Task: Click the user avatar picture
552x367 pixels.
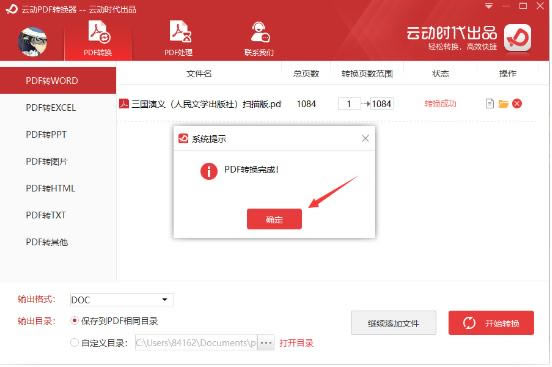Action: click(32, 42)
